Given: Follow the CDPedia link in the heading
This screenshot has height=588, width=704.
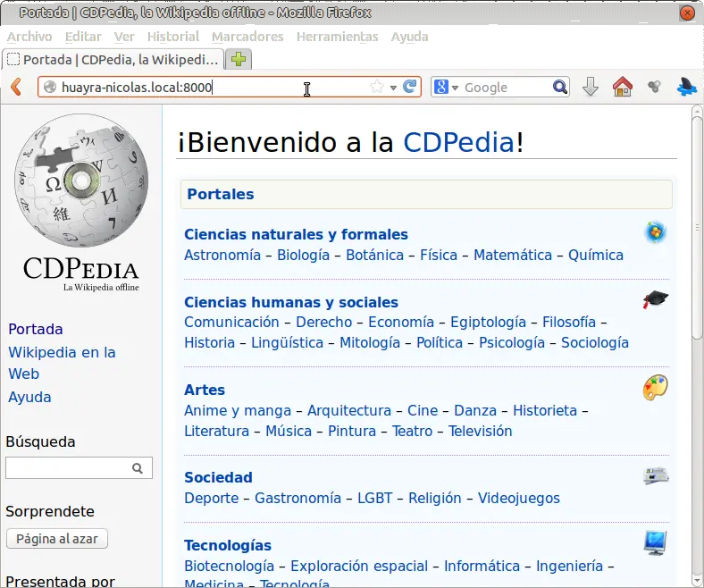Looking at the screenshot, I should 459,142.
